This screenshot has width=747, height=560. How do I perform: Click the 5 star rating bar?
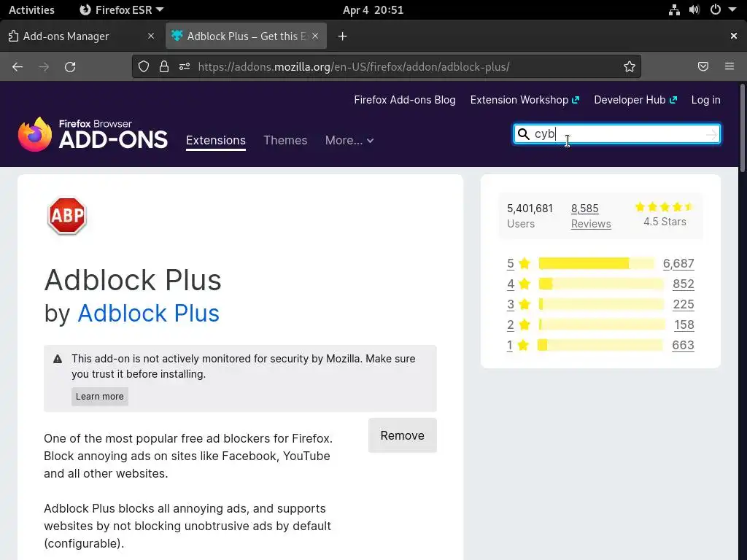click(x=597, y=263)
